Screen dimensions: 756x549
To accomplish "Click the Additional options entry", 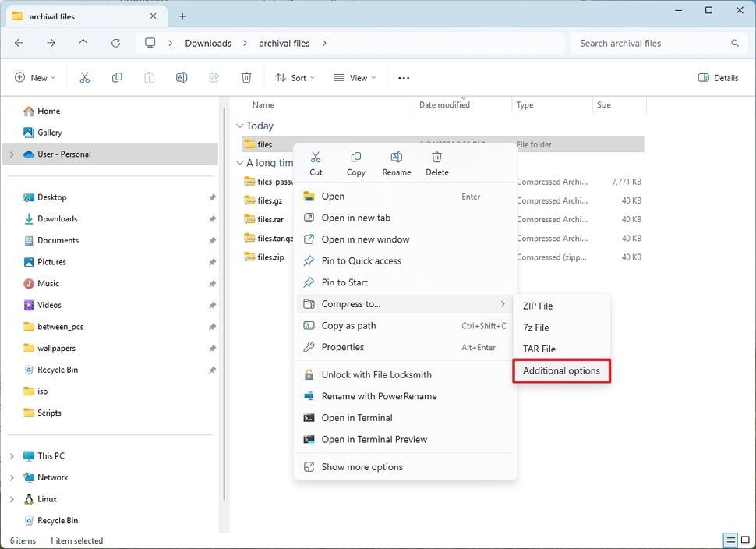I will tap(561, 370).
